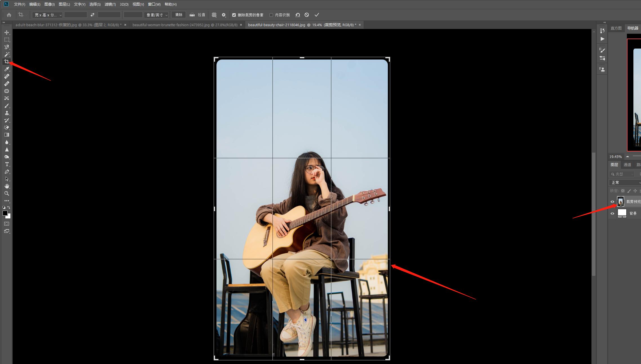Hide the 背景 layer using eye icon
The width and height of the screenshot is (641, 364).
(612, 213)
